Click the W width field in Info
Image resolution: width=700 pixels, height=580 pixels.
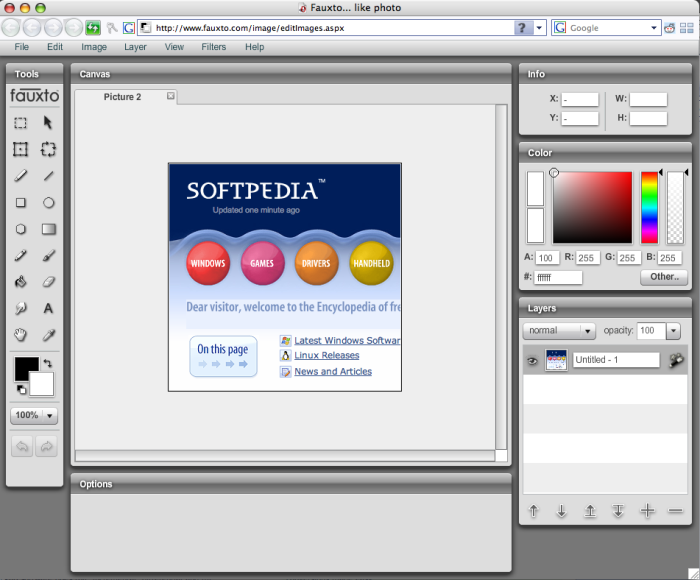[648, 100]
